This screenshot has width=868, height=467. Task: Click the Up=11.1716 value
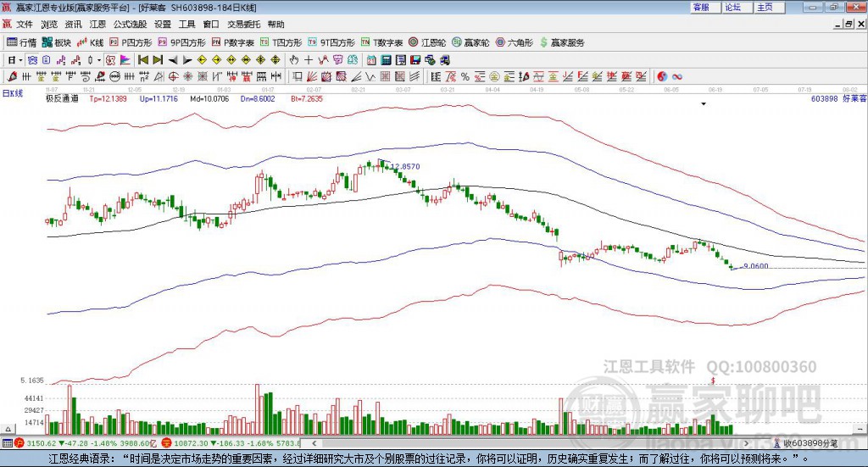coord(159,98)
